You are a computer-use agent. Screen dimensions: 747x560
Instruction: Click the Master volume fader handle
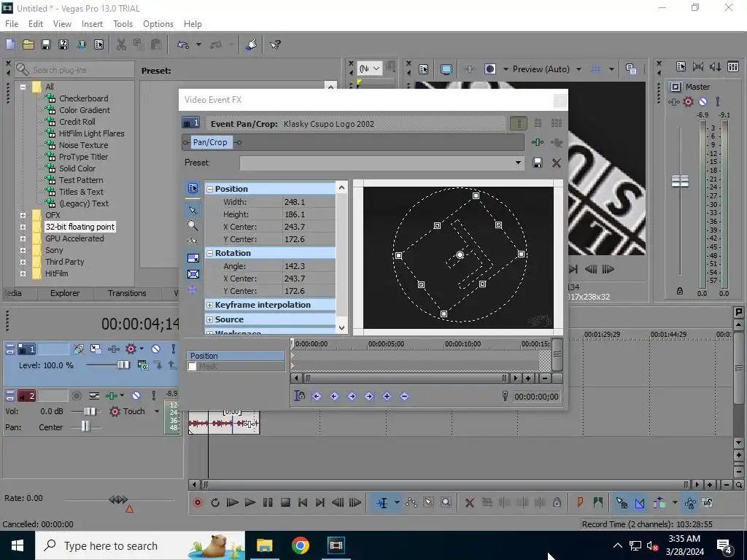(x=680, y=182)
